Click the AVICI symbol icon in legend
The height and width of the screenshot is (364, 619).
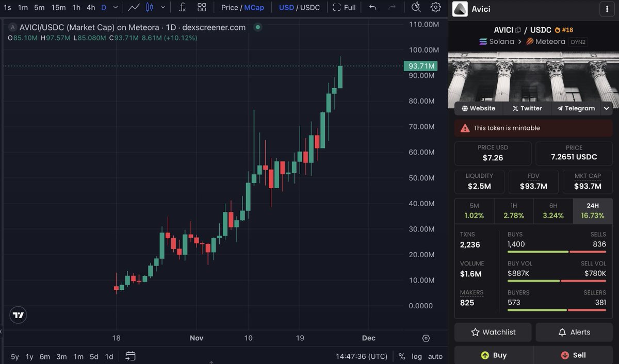[x=12, y=27]
